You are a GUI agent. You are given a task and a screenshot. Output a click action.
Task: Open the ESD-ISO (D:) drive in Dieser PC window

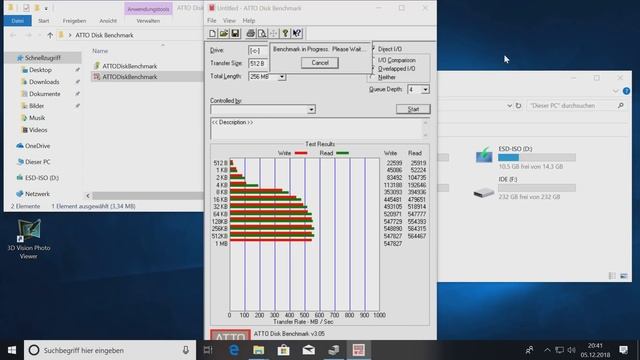pos(527,158)
